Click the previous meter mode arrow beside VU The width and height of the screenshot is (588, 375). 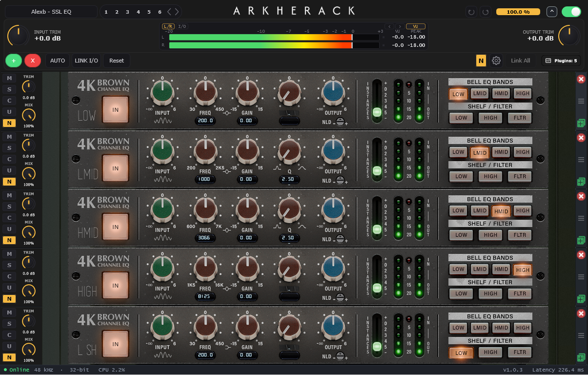pyautogui.click(x=389, y=26)
